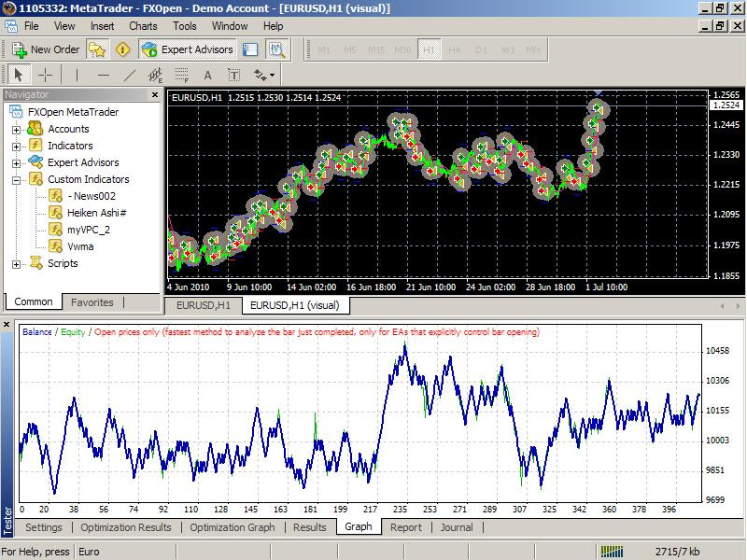Select the Vwma indicator
This screenshot has height=560, width=747.
[80, 246]
